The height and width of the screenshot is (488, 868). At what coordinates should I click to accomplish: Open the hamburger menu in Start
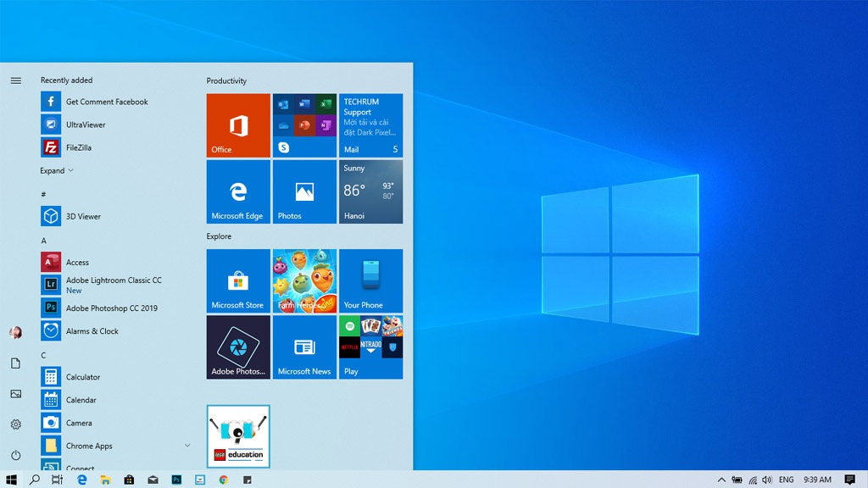point(16,80)
